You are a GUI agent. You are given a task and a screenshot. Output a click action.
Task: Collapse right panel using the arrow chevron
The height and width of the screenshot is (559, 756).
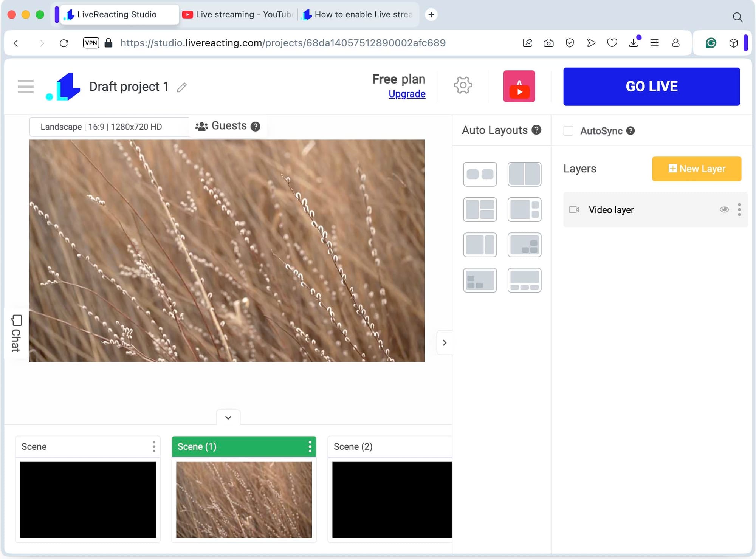click(445, 343)
